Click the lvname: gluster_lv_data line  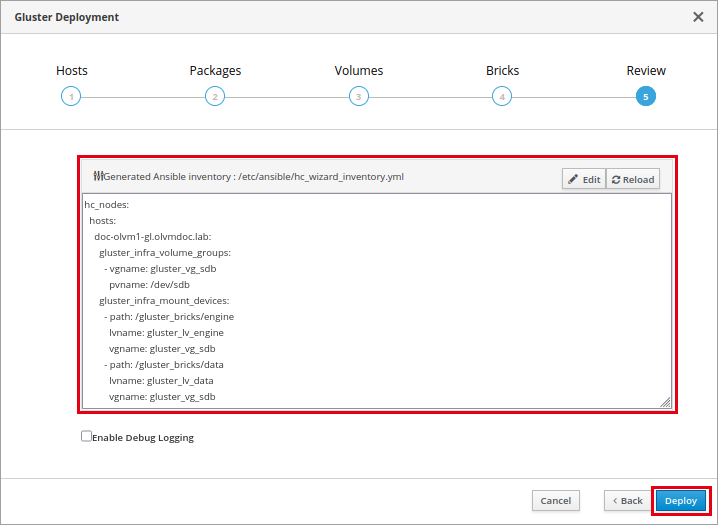[161, 381]
